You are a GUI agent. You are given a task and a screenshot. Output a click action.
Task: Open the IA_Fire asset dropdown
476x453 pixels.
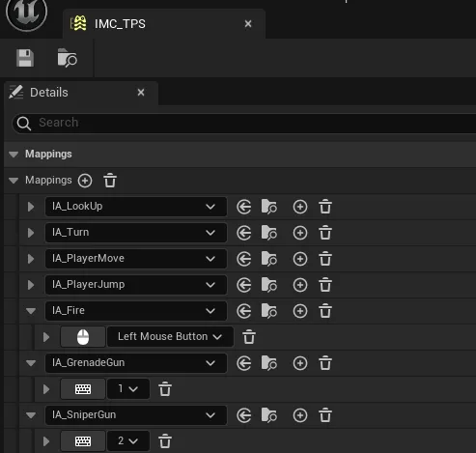point(136,311)
